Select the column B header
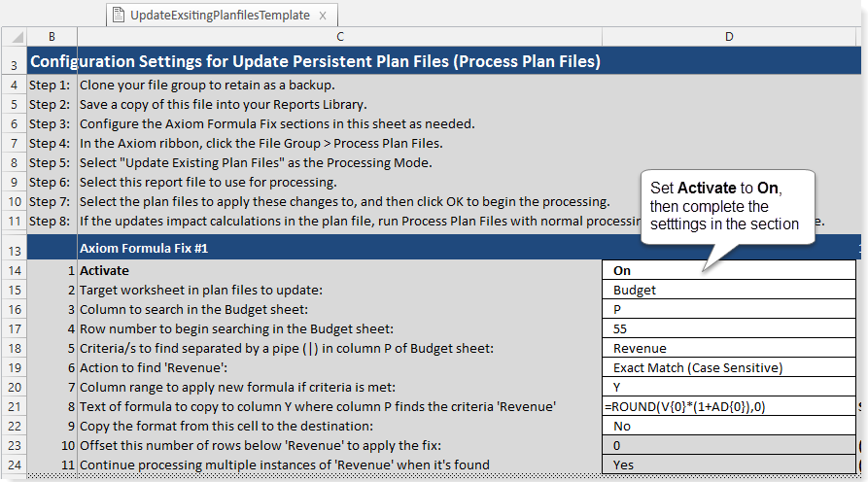The width and height of the screenshot is (868, 482). click(52, 37)
